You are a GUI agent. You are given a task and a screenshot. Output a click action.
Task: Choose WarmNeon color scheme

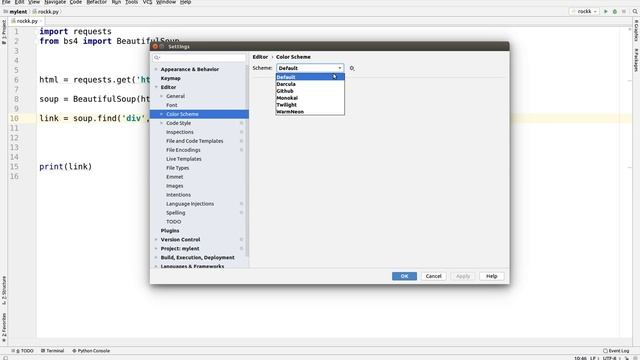pos(310,111)
